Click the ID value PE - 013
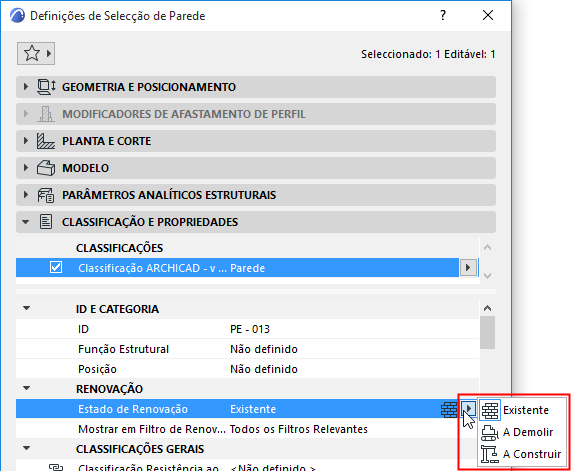Image resolution: width=571 pixels, height=471 pixels. click(x=250, y=329)
